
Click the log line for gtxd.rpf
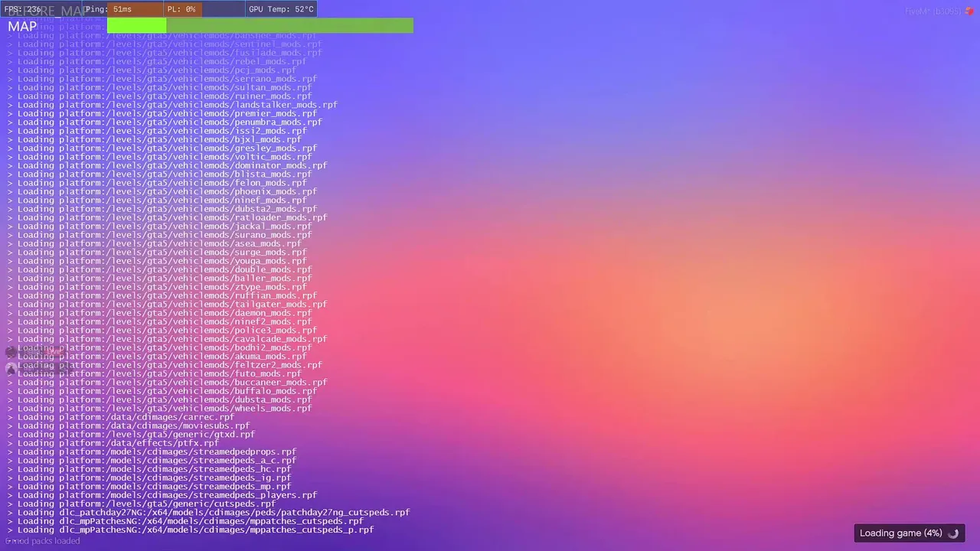click(x=131, y=434)
